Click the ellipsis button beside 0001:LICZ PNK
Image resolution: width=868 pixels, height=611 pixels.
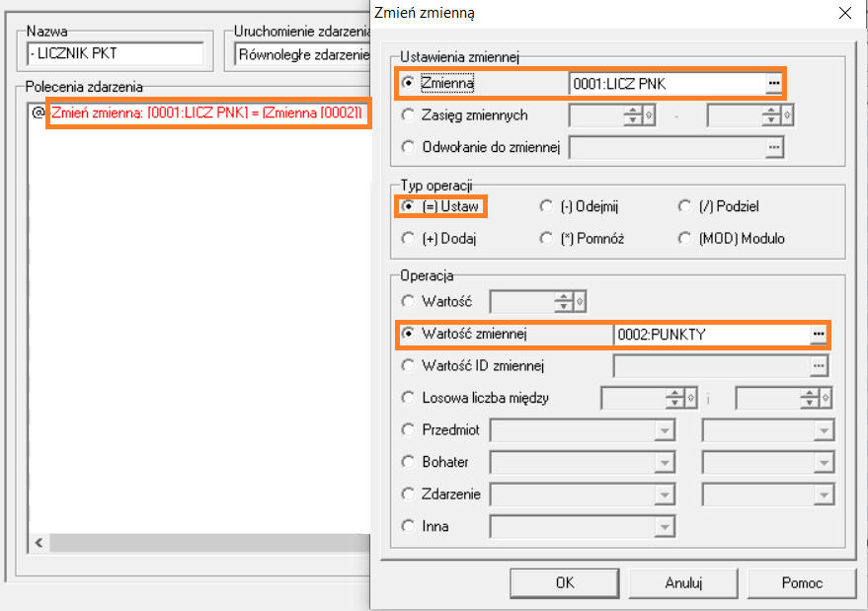pos(773,85)
